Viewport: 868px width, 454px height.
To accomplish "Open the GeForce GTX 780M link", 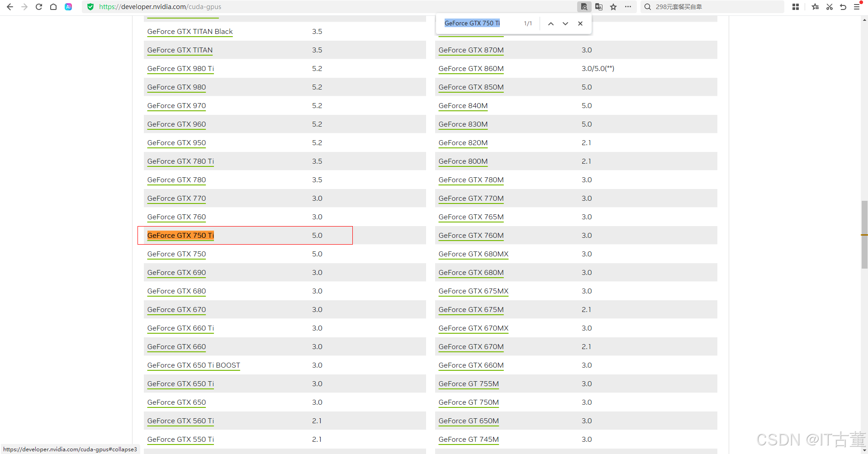I will tap(471, 180).
